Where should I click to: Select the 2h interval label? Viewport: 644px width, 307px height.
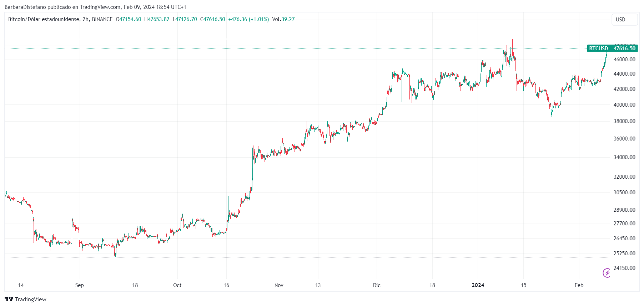(x=86, y=19)
